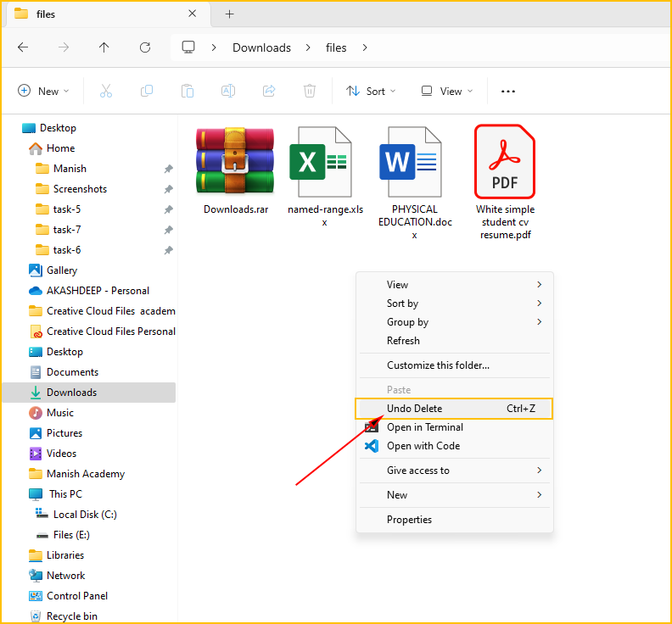
Task: Open the View dropdown in toolbar
Action: click(x=446, y=91)
